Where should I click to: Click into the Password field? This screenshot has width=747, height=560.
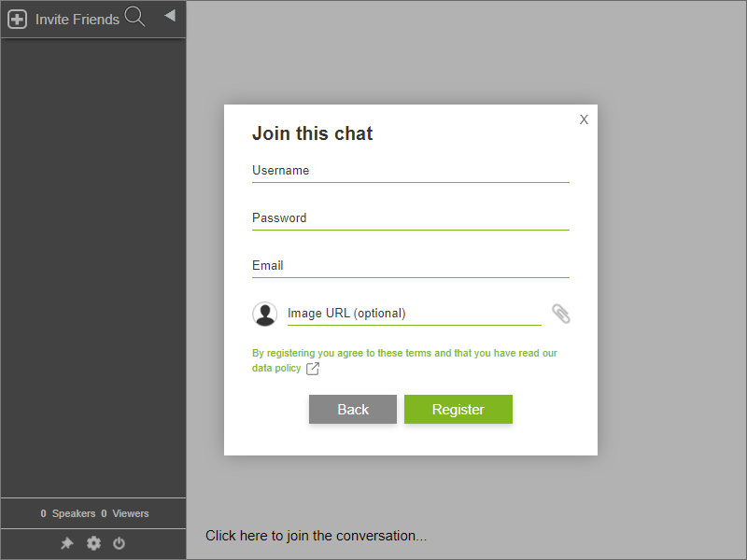(x=410, y=218)
